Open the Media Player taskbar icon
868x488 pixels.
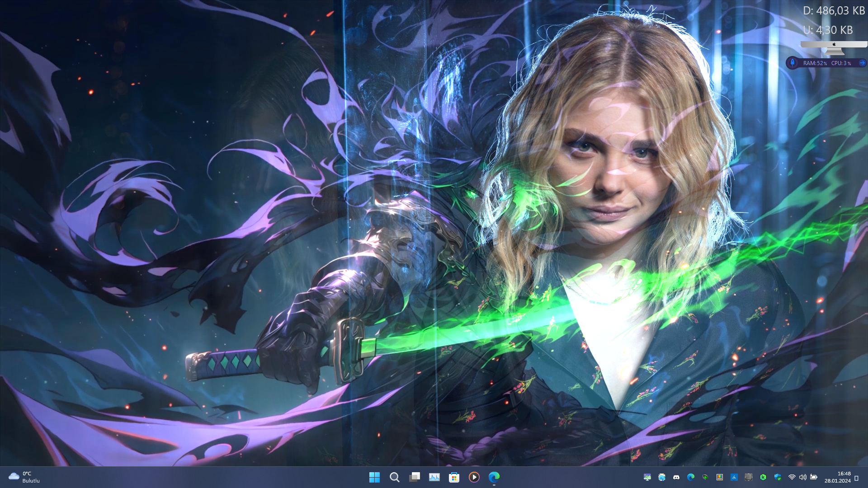[x=474, y=477]
